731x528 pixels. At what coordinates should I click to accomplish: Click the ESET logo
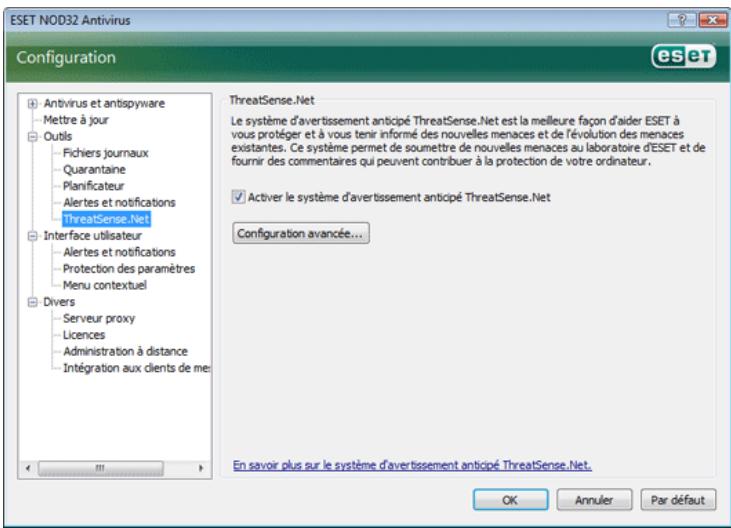[x=683, y=57]
